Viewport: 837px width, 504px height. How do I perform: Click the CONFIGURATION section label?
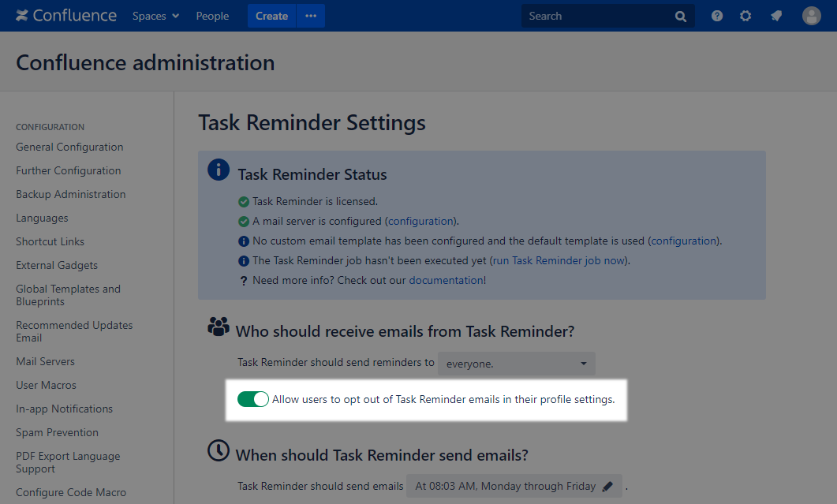50,127
